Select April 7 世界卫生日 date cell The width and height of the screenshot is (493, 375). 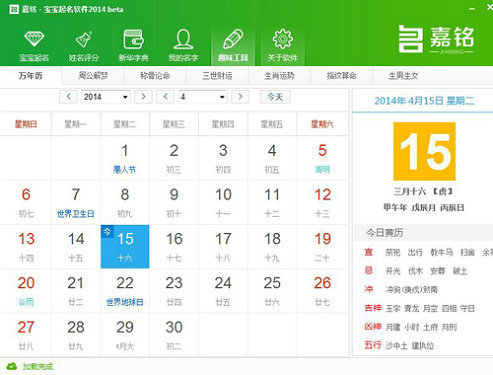(x=76, y=202)
